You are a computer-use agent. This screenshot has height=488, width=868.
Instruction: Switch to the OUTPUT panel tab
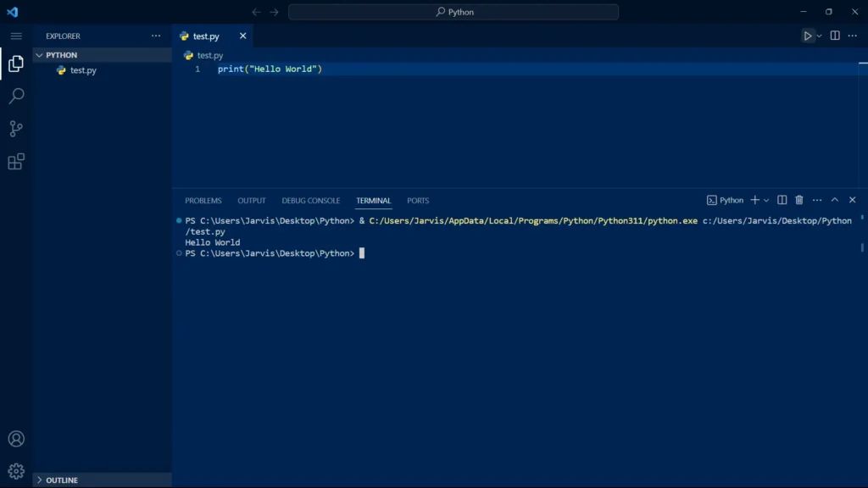pyautogui.click(x=251, y=200)
